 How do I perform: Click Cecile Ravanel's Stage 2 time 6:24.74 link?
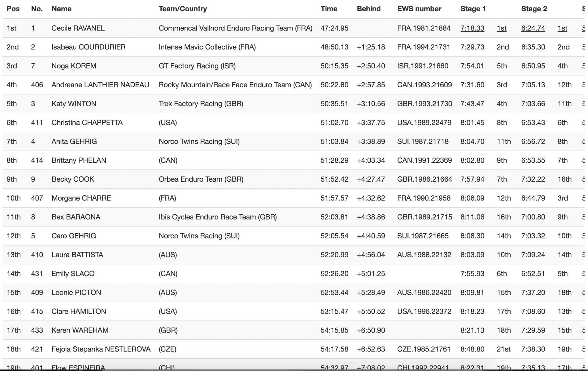click(533, 28)
